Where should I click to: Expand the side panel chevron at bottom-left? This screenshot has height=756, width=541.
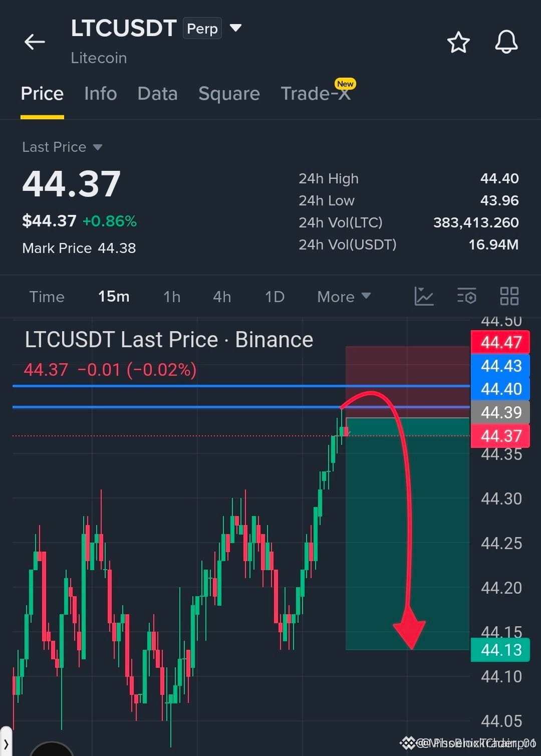pyautogui.click(x=6, y=744)
